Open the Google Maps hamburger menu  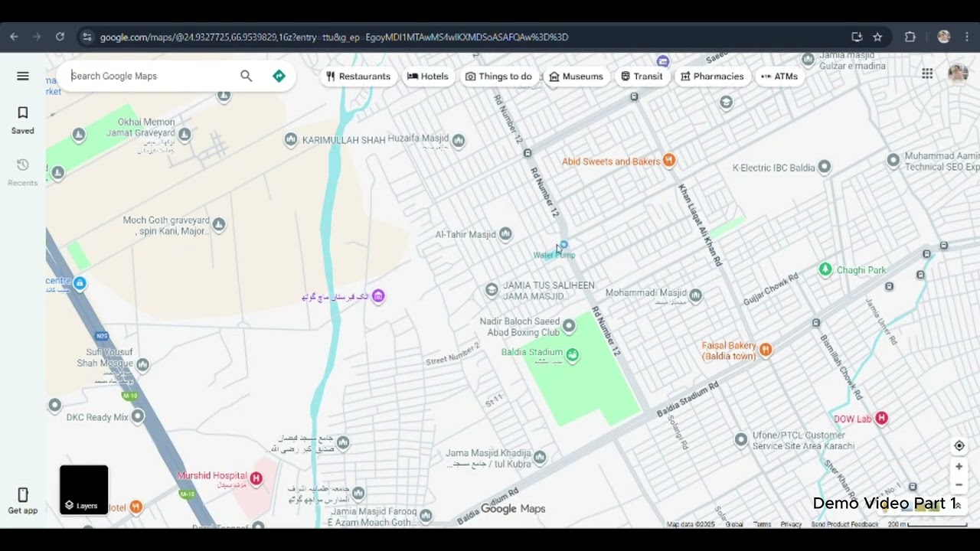pos(22,76)
